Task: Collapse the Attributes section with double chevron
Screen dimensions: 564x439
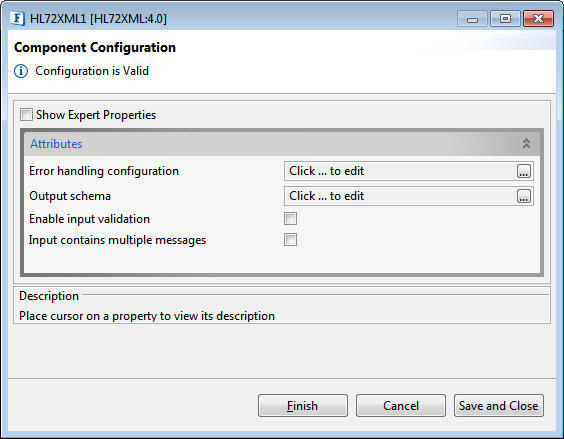Action: (526, 144)
